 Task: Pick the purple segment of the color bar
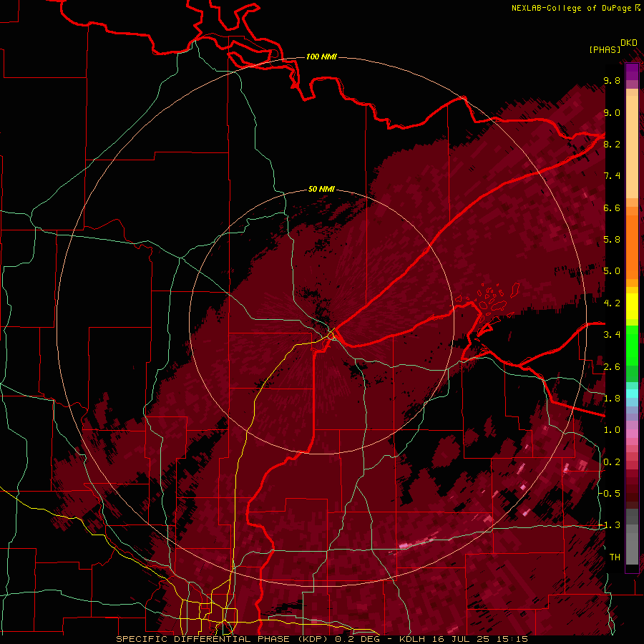[x=632, y=72]
